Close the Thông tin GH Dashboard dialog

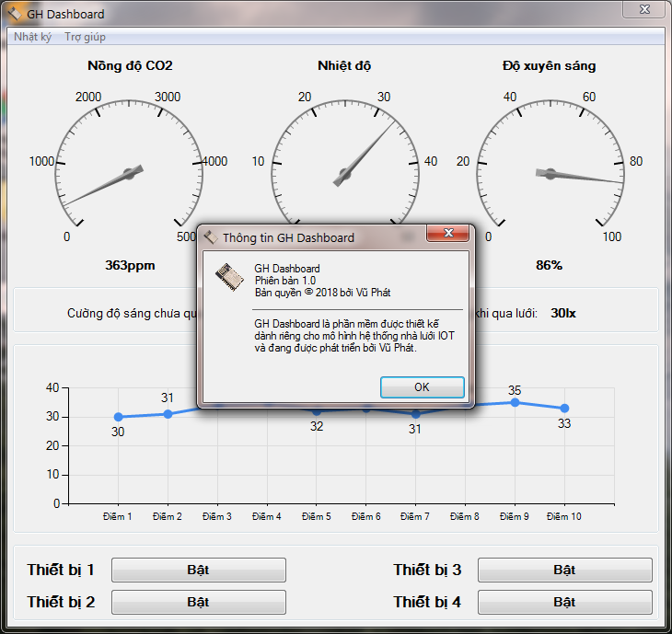point(448,233)
